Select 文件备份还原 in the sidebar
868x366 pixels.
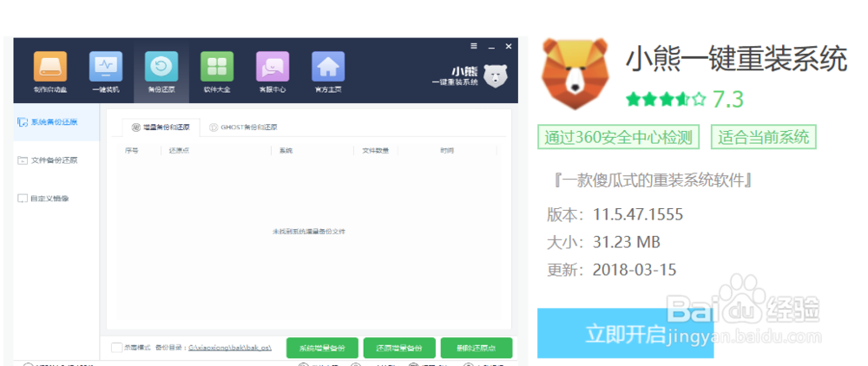tap(48, 160)
